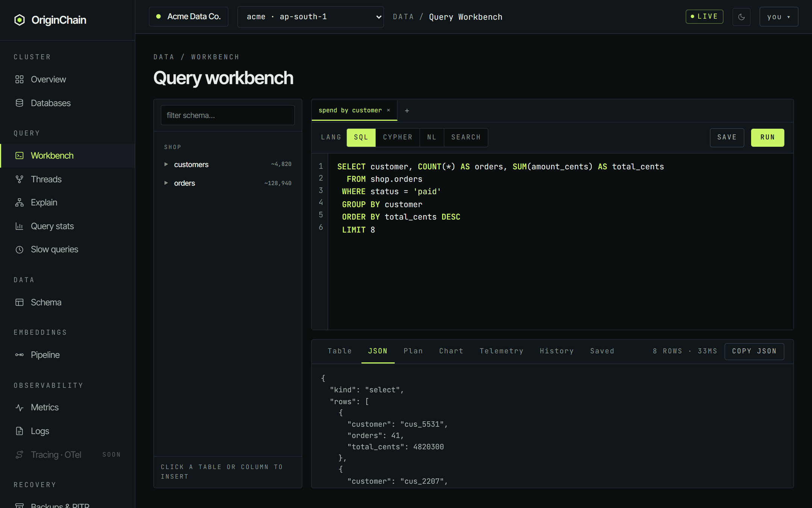Switch query language to CYPHER
This screenshot has height=508, width=812.
point(398,137)
